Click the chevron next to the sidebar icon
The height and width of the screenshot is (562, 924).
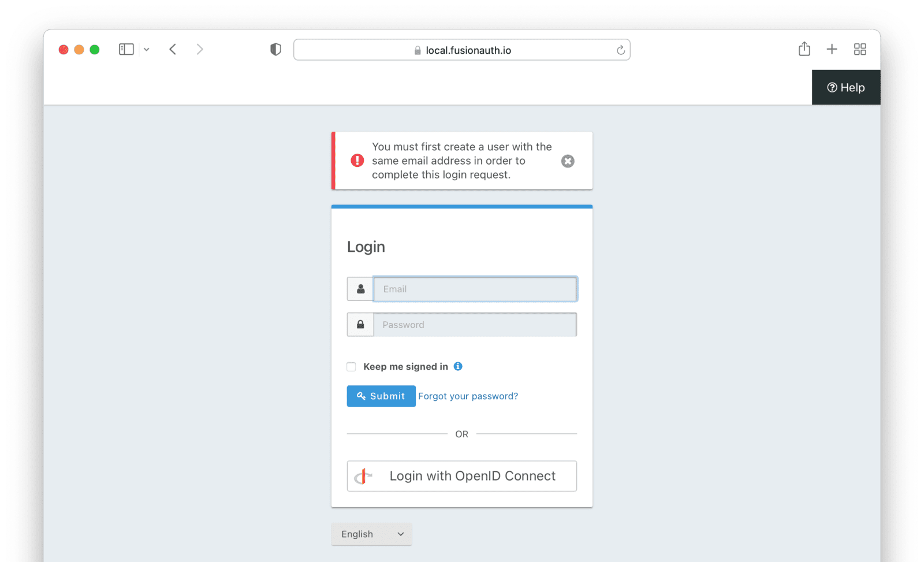coord(146,49)
